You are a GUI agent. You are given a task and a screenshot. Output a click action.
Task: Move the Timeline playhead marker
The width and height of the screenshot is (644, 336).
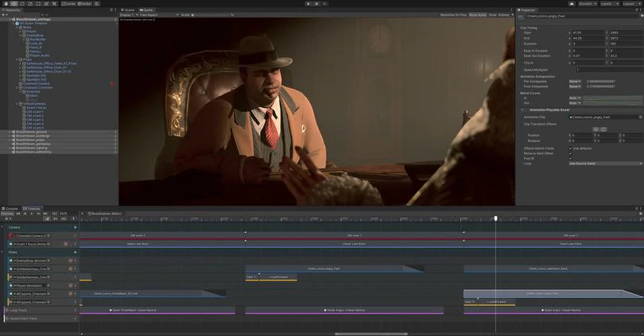tap(496, 218)
